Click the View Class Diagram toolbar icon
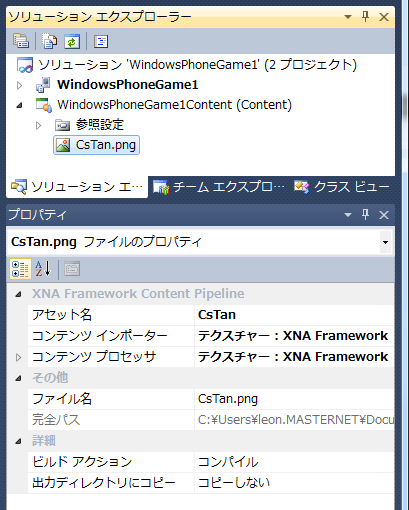This screenshot has height=510, width=409. tap(101, 41)
